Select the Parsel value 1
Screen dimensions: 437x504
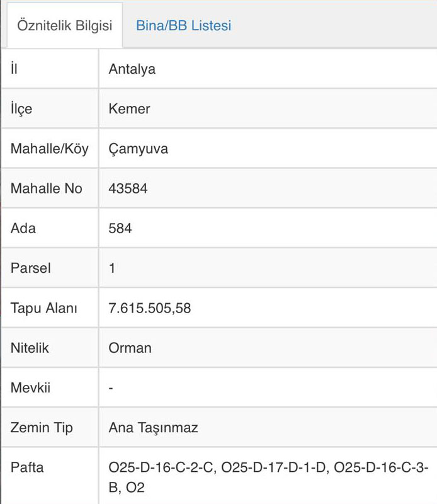coord(112,268)
